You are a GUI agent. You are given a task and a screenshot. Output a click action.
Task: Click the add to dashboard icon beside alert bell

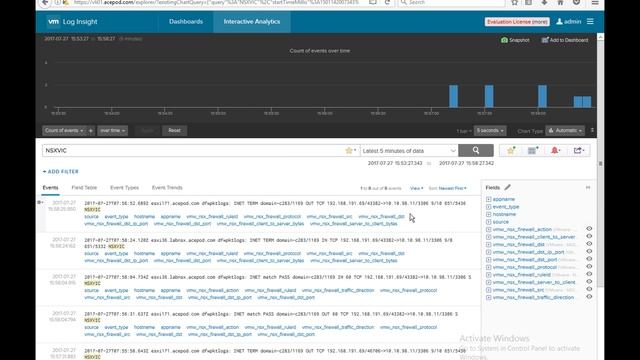(532, 151)
